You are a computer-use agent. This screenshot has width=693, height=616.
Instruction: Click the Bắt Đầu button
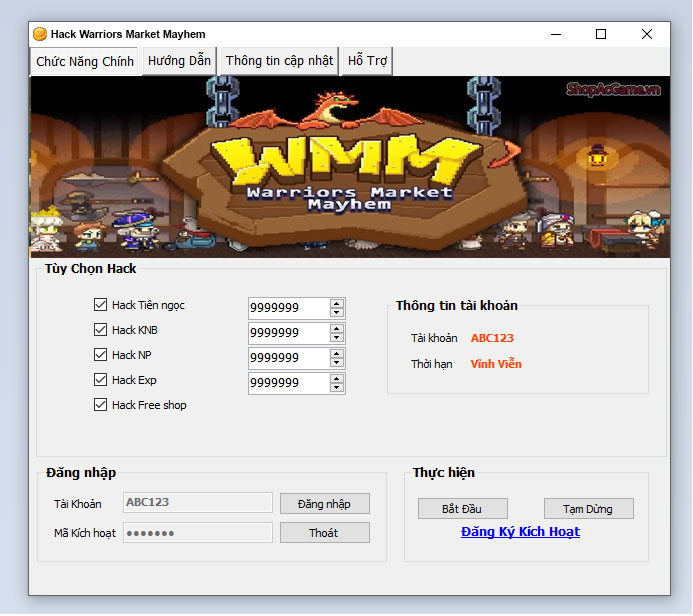pos(462,509)
